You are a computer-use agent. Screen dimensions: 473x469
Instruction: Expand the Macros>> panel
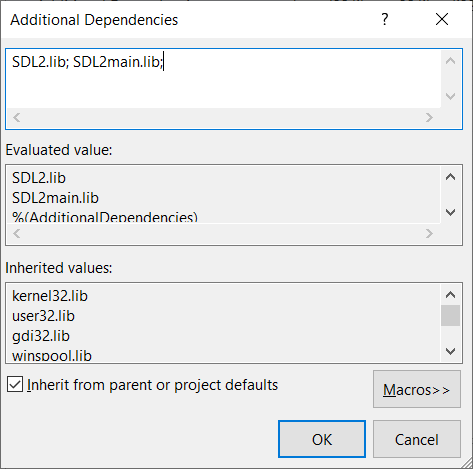tap(417, 389)
